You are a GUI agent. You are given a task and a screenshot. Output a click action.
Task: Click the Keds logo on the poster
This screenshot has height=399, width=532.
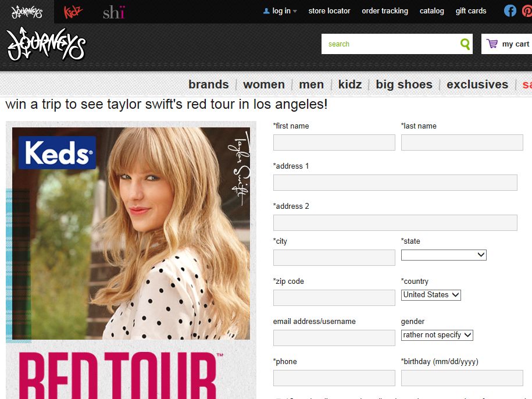pos(58,152)
